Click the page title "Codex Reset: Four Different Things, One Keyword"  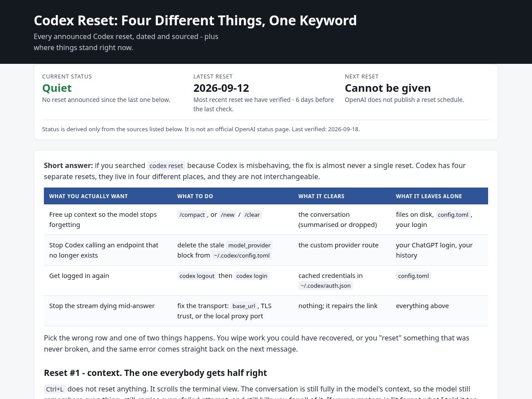[195, 20]
